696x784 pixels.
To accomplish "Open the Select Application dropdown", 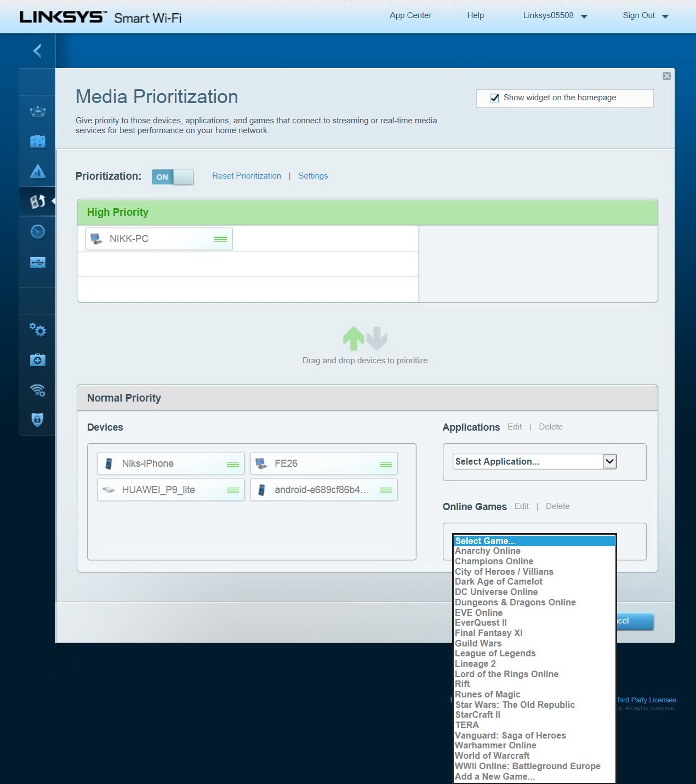I will (535, 461).
